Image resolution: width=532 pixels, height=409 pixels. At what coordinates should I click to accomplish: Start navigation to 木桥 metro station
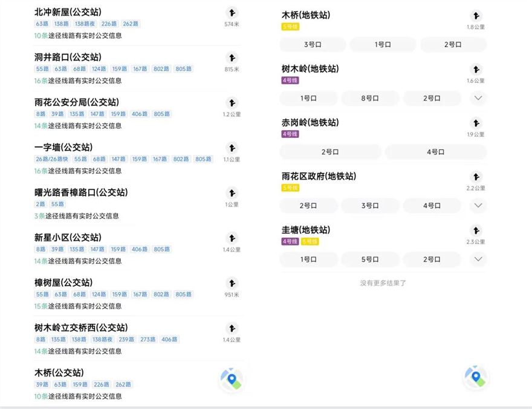click(x=476, y=16)
